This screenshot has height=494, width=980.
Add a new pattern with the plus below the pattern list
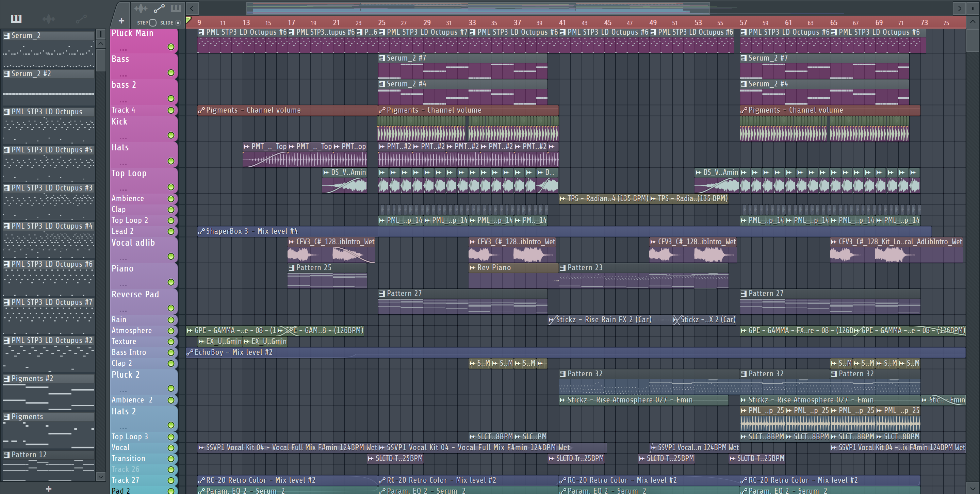pyautogui.click(x=48, y=489)
